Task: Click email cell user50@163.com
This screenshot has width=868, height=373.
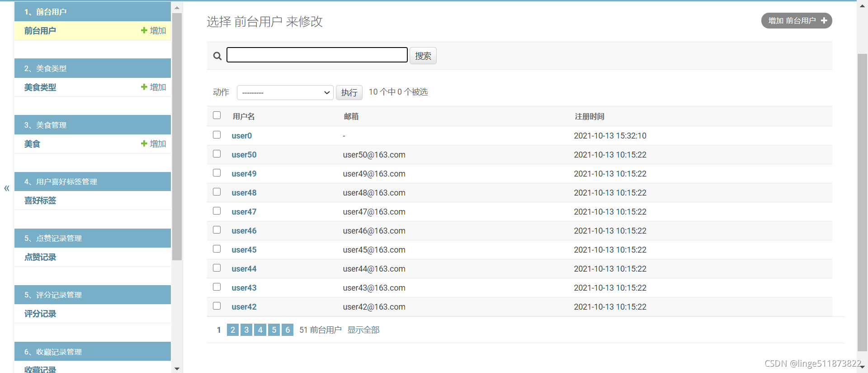Action: (x=374, y=155)
